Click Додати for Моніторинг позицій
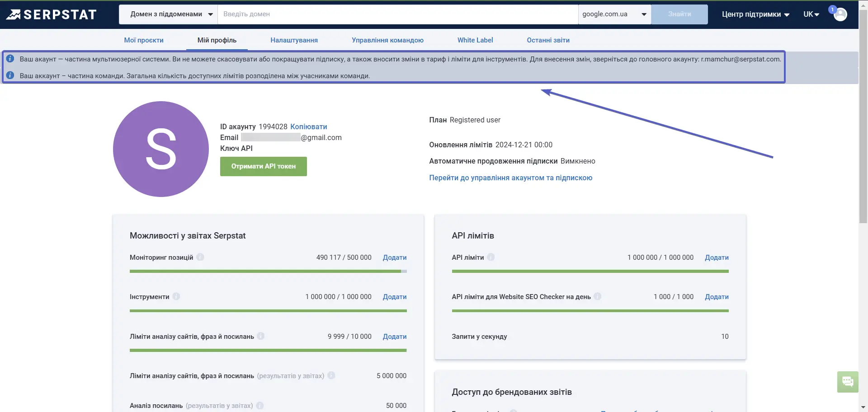 click(x=395, y=257)
